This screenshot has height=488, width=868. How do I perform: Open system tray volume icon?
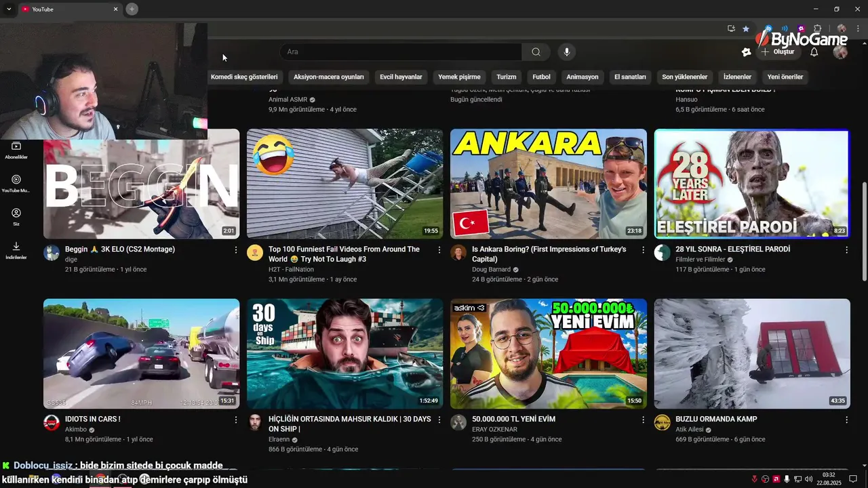[x=808, y=479]
